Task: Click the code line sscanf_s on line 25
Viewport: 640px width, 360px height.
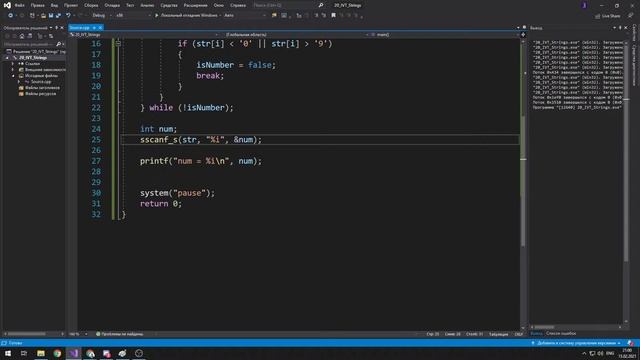Action: [x=200, y=140]
